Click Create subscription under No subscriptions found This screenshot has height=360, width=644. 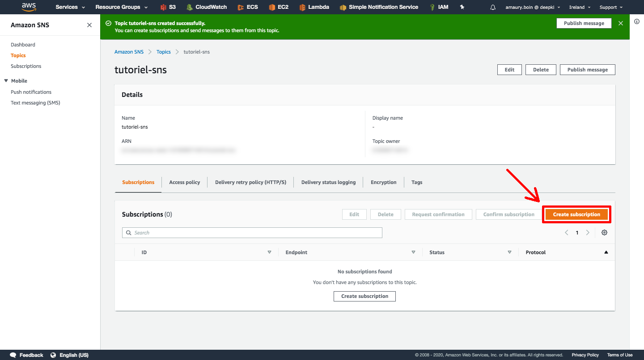pos(364,296)
